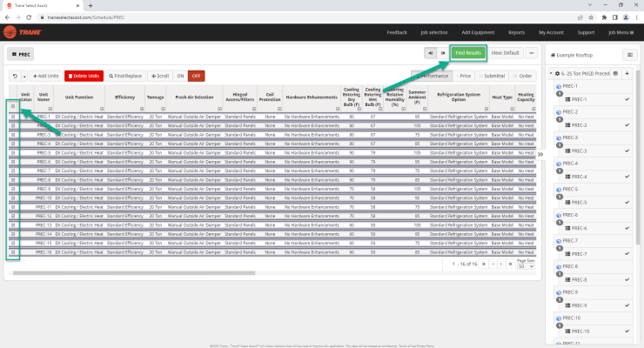Viewport: 644px width, 348px height.
Task: Open the dropdown caret beside undo button
Action: 24,76
